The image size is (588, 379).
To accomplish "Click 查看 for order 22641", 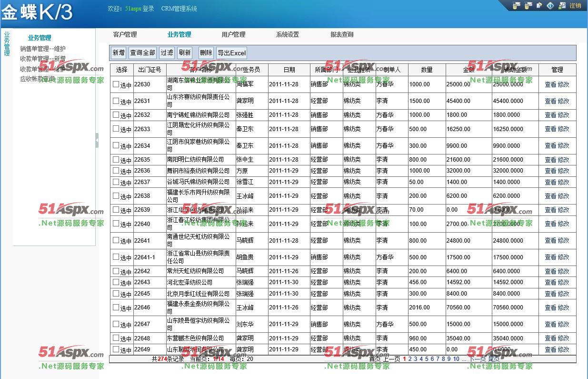I will (x=550, y=241).
